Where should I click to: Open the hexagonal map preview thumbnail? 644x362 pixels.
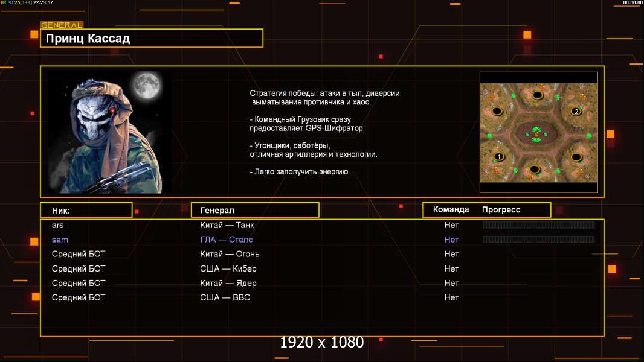[538, 132]
